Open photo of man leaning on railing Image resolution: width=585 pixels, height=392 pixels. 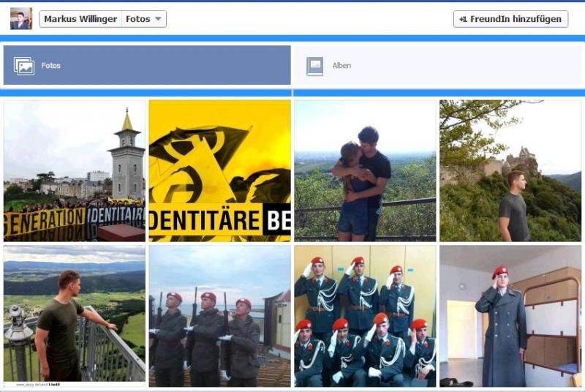75,316
